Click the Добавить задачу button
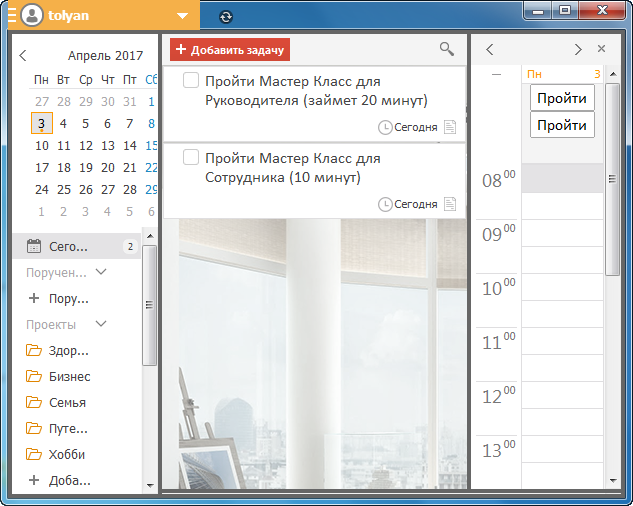The width and height of the screenshot is (633, 506). (230, 49)
